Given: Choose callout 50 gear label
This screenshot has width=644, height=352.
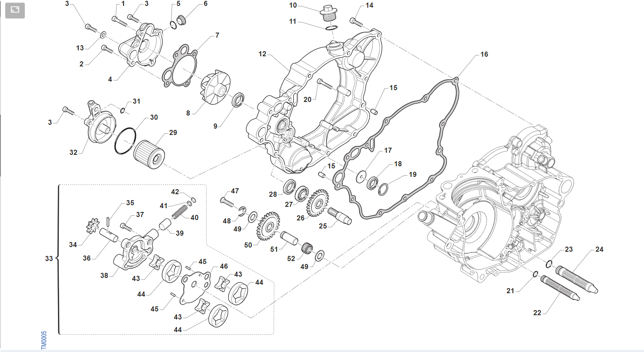Looking at the screenshot, I should click(248, 245).
